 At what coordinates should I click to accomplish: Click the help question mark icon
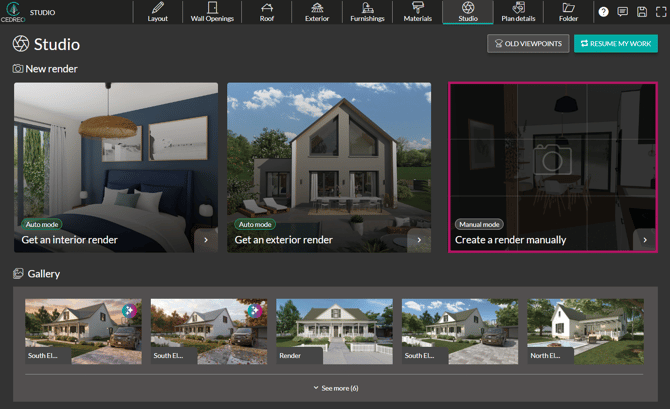click(603, 12)
